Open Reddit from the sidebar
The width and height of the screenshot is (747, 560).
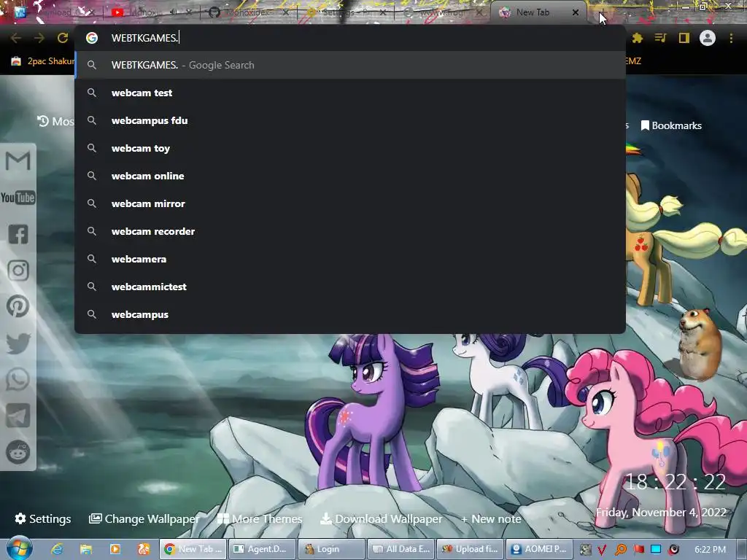tap(18, 452)
